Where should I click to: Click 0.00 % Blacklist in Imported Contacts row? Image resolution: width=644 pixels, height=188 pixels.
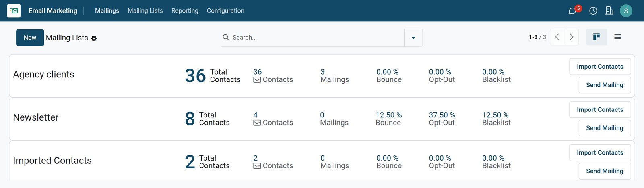pos(496,162)
